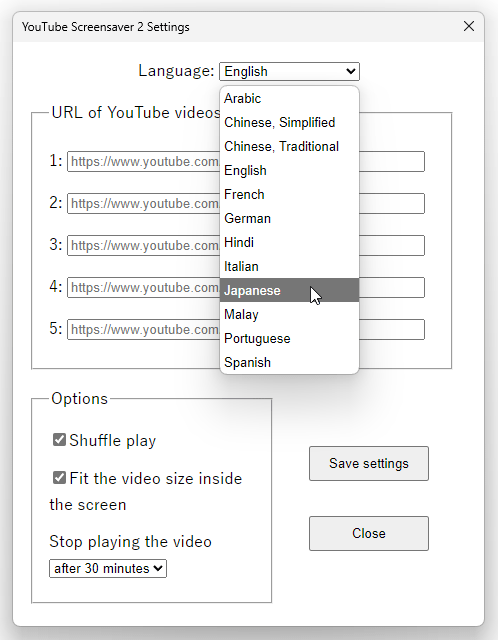Uncheck Fit the video size inside screen

coord(59,477)
